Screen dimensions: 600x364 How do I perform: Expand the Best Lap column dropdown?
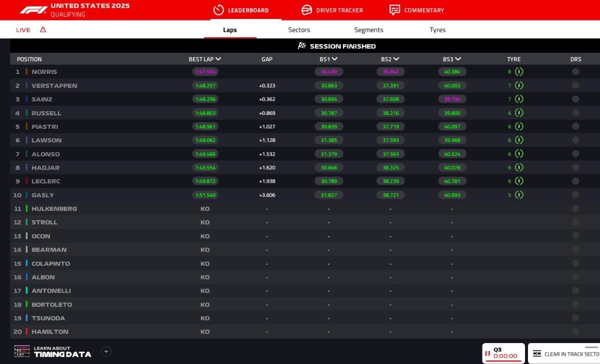point(218,59)
